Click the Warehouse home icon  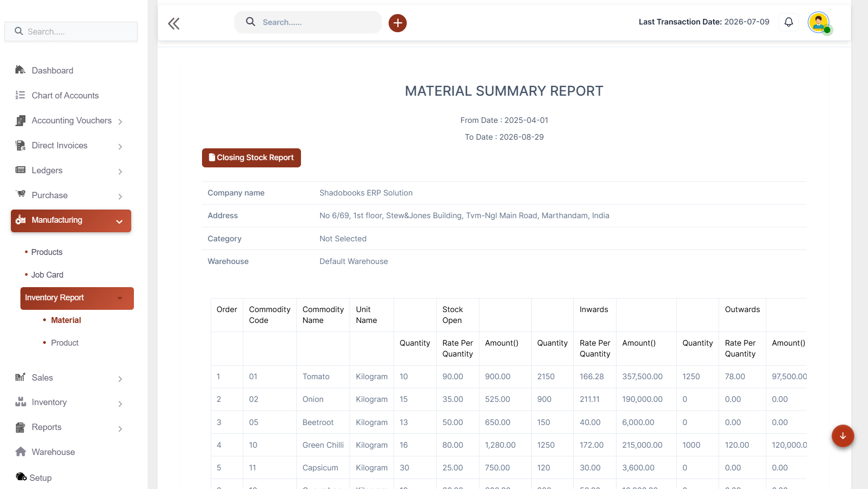(x=20, y=451)
